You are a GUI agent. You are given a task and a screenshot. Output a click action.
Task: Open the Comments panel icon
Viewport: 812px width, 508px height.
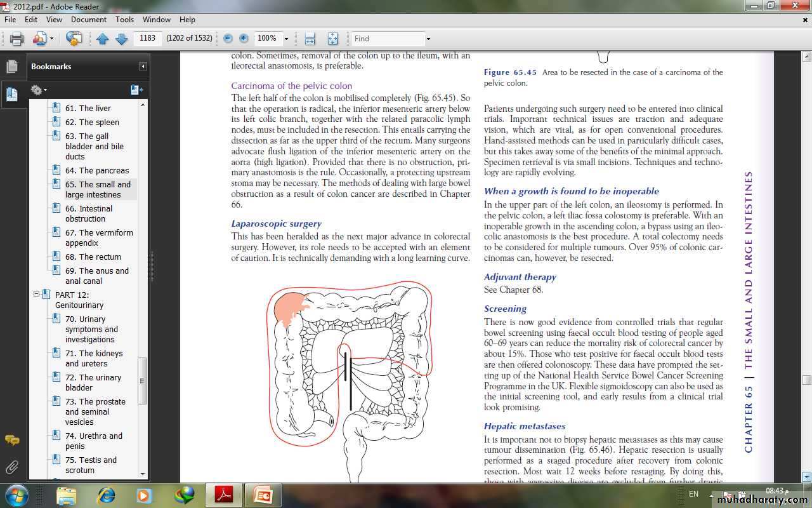click(x=11, y=440)
